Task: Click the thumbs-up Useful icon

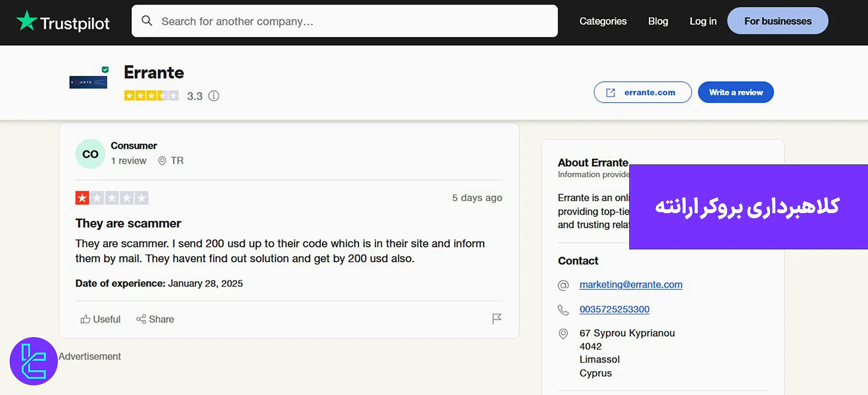Action: pyautogui.click(x=85, y=319)
